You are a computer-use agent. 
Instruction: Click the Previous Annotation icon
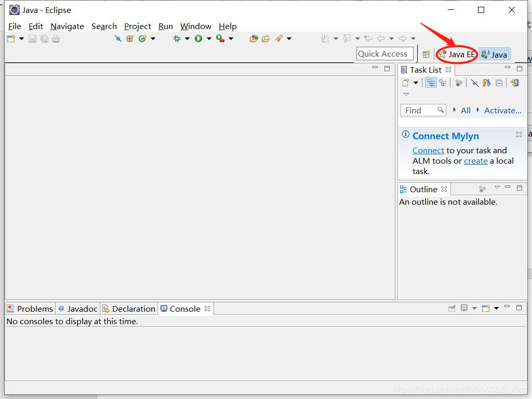pyautogui.click(x=347, y=38)
